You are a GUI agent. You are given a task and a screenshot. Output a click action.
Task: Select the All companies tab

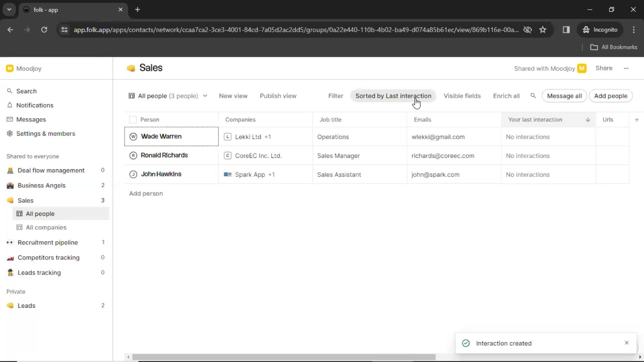pos(46,227)
